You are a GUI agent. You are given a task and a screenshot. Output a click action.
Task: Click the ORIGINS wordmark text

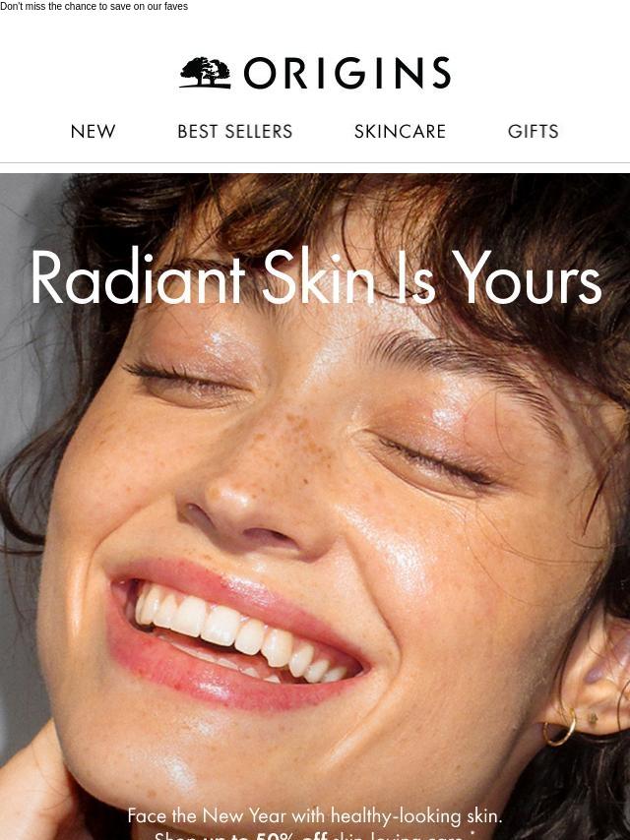pos(347,73)
